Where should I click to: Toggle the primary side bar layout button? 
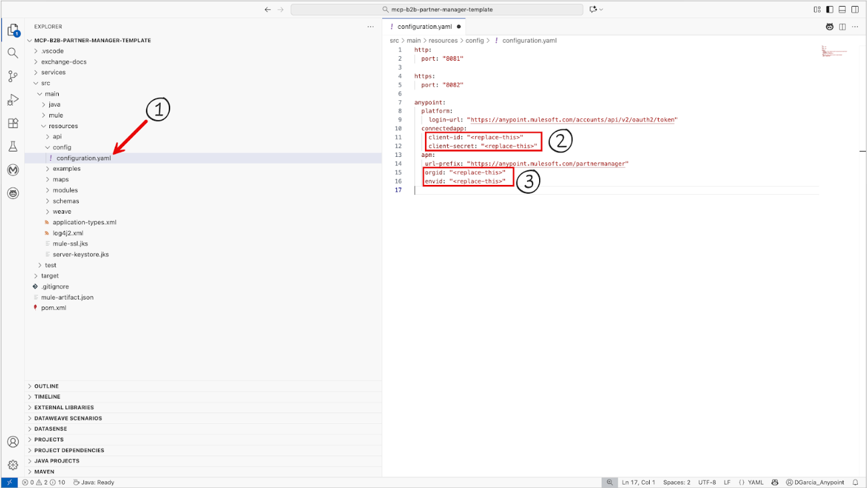click(830, 9)
